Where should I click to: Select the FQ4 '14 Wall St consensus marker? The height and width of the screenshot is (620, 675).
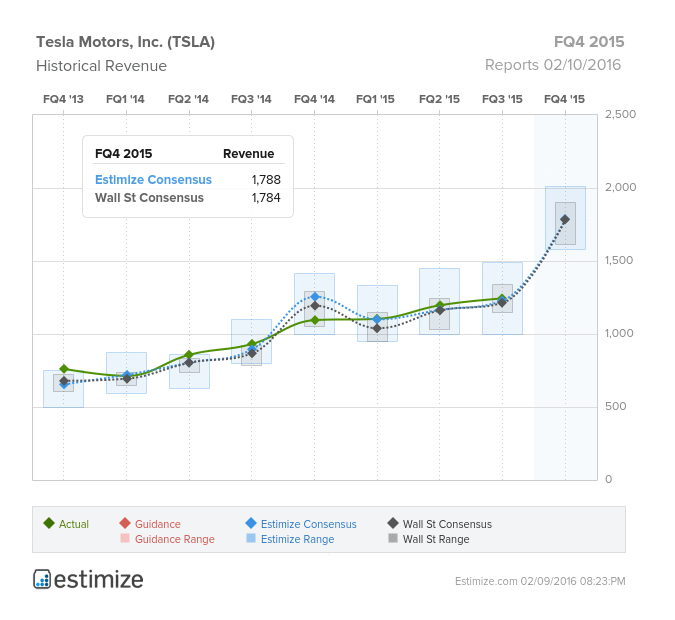click(x=315, y=306)
